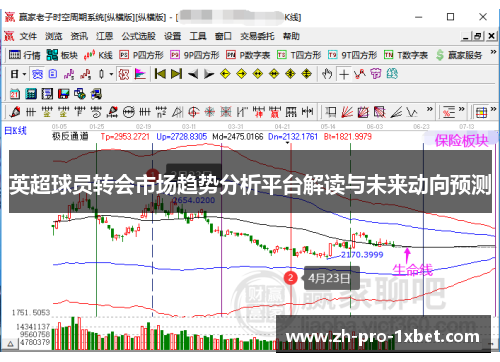Click the Tp=2953.2721 value

125,136
